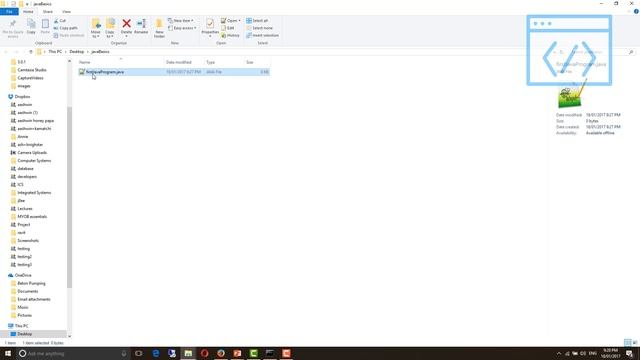640x360 pixels.
Task: Open the Easy access dropdown
Action: tap(182, 28)
